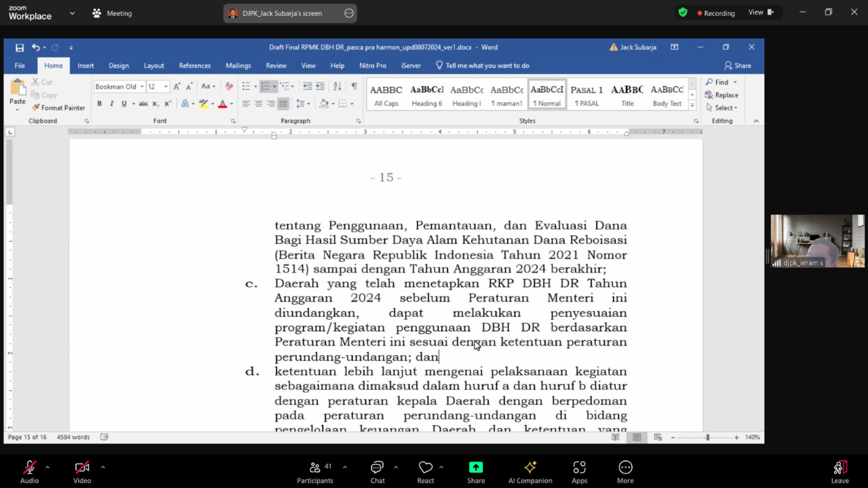Viewport: 868px width, 488px height.
Task: Toggle underline formatting
Action: click(x=124, y=103)
